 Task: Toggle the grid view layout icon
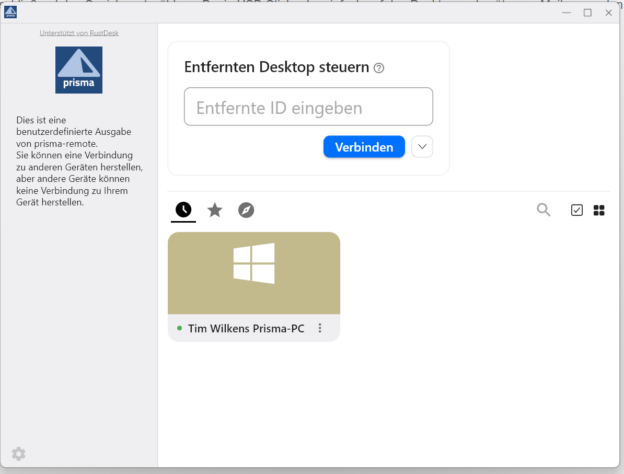[x=599, y=210]
